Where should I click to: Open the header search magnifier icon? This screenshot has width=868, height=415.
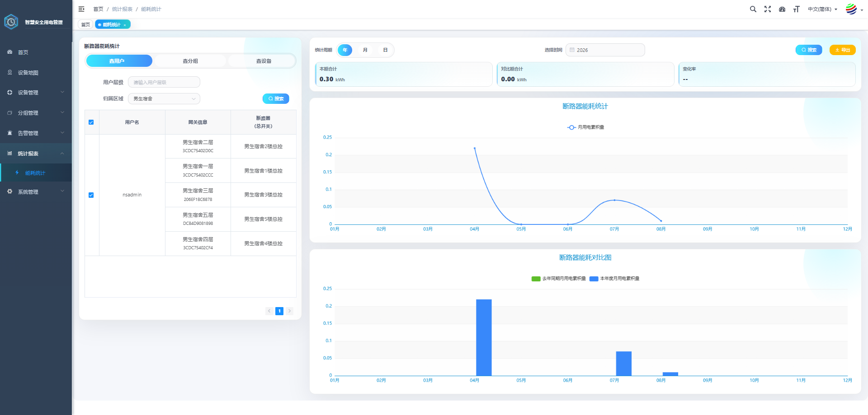coord(753,9)
